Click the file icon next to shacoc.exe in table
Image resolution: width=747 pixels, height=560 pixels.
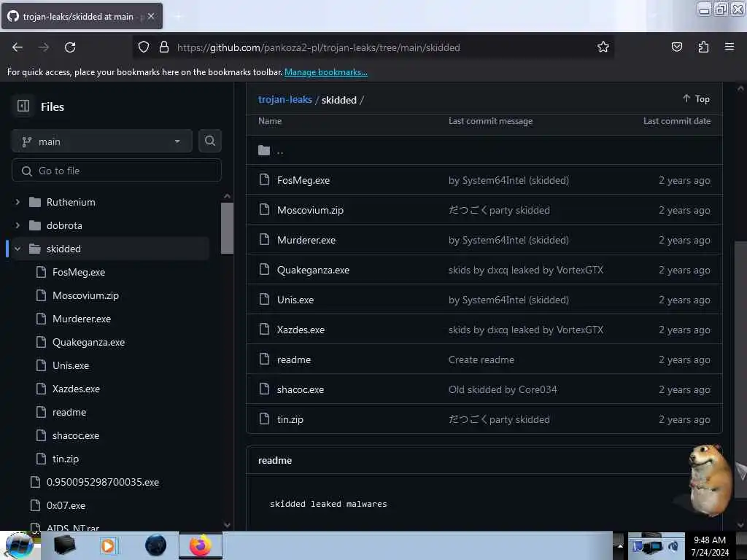click(264, 389)
